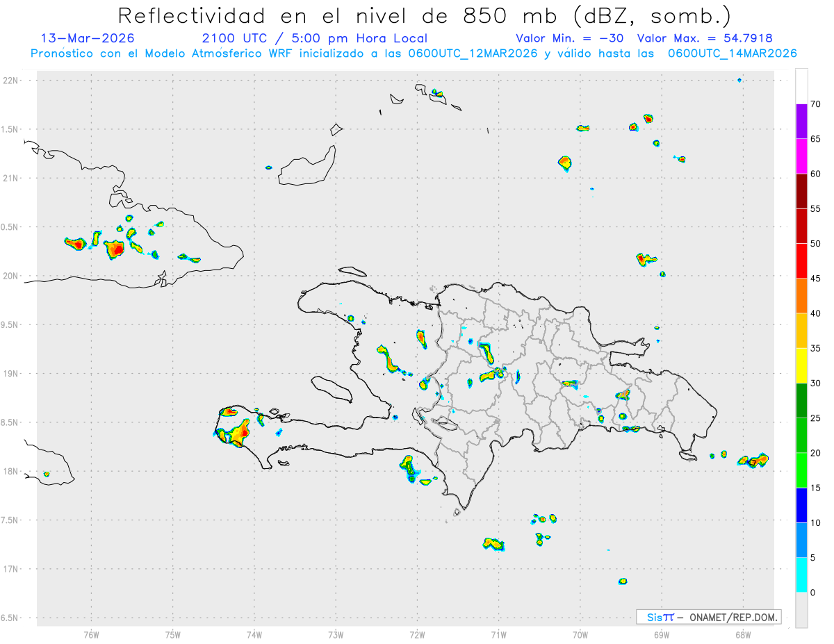Image resolution: width=834 pixels, height=644 pixels.
Task: Click the '55' value on the color scale
Action: tap(815, 208)
